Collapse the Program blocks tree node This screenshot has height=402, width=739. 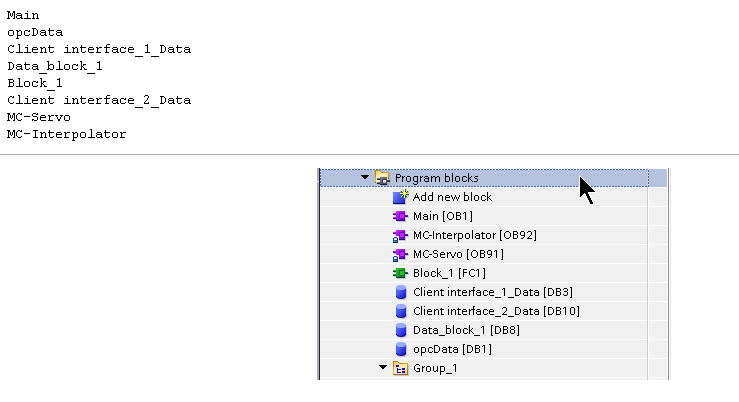tap(366, 178)
